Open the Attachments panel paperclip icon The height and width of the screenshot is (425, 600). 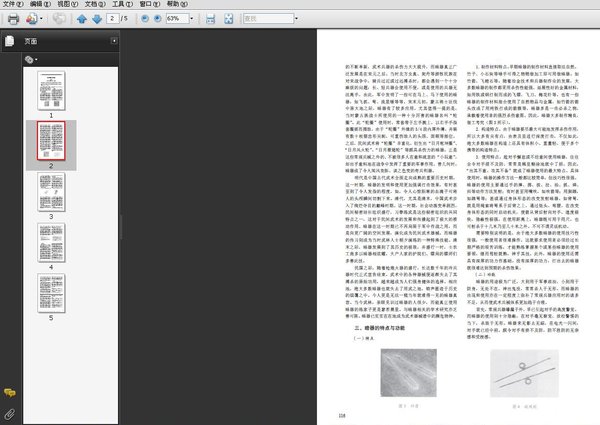[10, 414]
